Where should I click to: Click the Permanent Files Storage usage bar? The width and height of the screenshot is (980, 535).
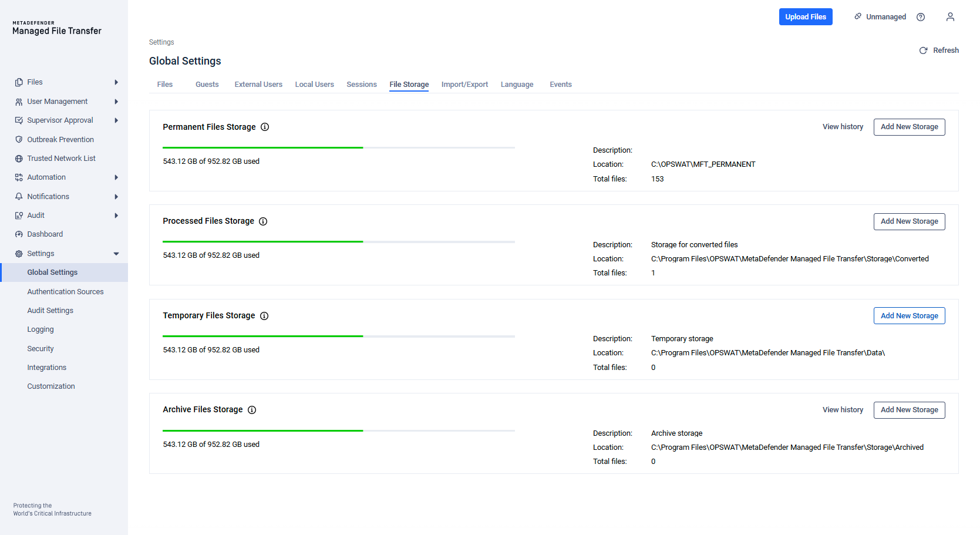click(x=338, y=147)
